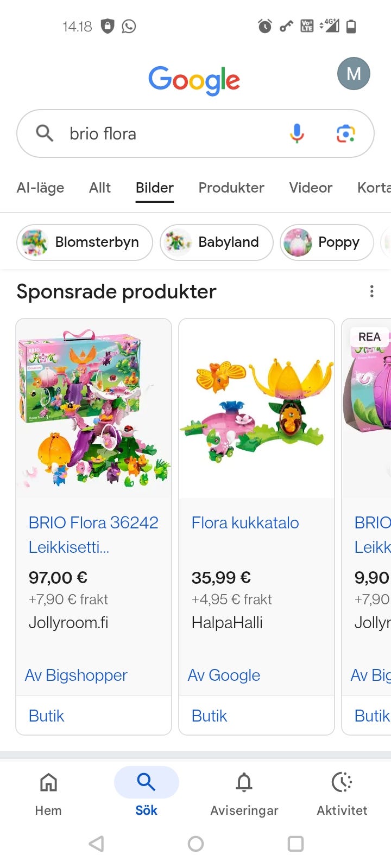Open Sponsrade produkter three-dot menu

371,292
